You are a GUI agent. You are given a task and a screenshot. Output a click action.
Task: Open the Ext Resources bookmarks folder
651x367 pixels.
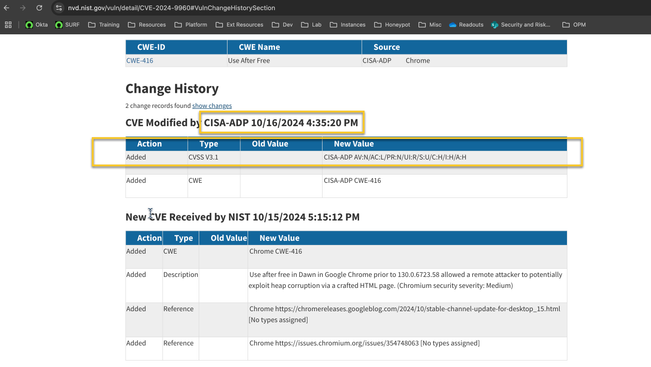point(240,25)
